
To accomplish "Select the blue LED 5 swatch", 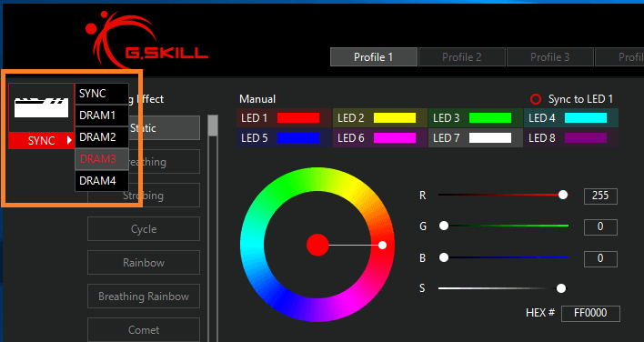I will (298, 138).
